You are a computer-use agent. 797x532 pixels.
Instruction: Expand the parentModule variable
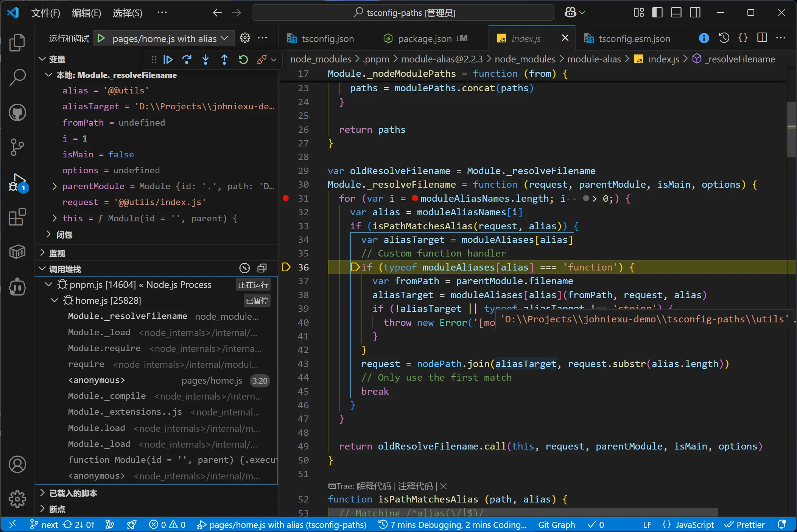[54, 186]
